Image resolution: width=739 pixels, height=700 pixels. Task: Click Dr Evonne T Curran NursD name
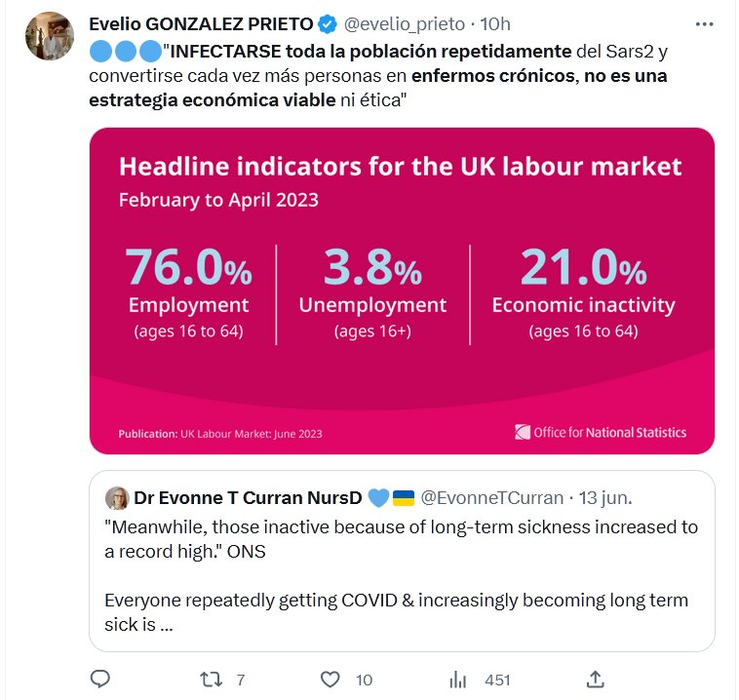click(247, 497)
